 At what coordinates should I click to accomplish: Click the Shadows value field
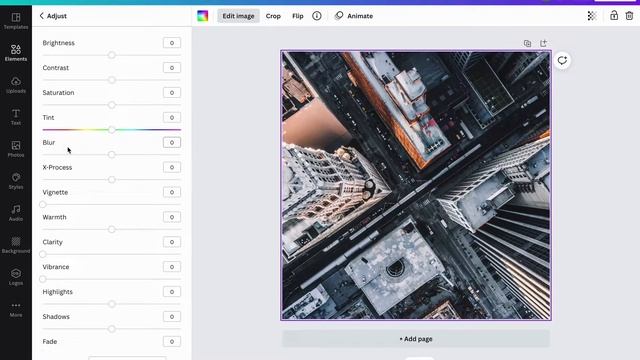click(x=172, y=317)
